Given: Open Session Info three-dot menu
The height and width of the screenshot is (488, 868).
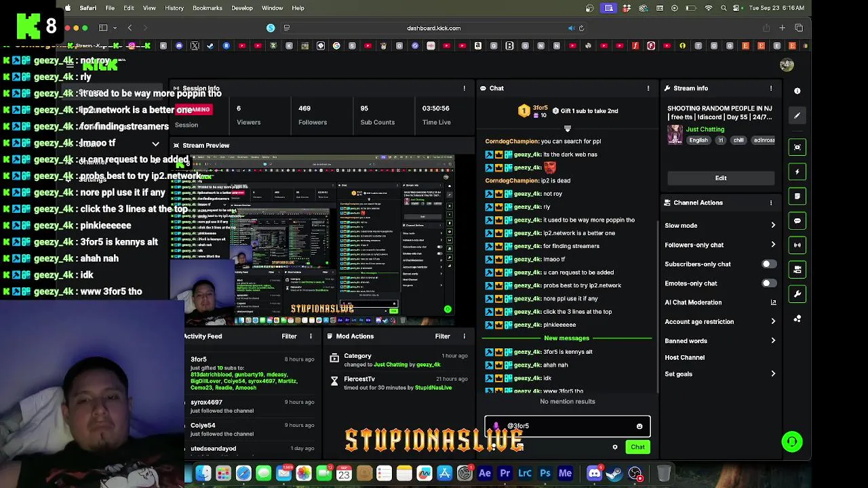Looking at the screenshot, I should pos(465,88).
